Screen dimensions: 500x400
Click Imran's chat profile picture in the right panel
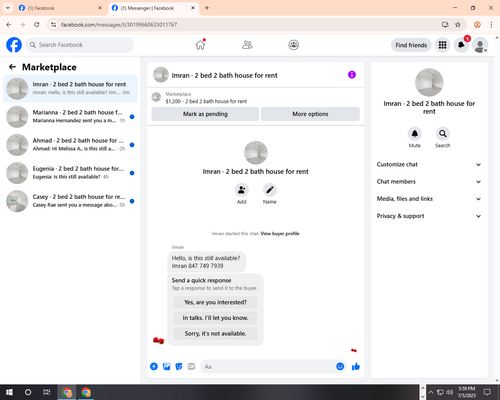[x=429, y=82]
